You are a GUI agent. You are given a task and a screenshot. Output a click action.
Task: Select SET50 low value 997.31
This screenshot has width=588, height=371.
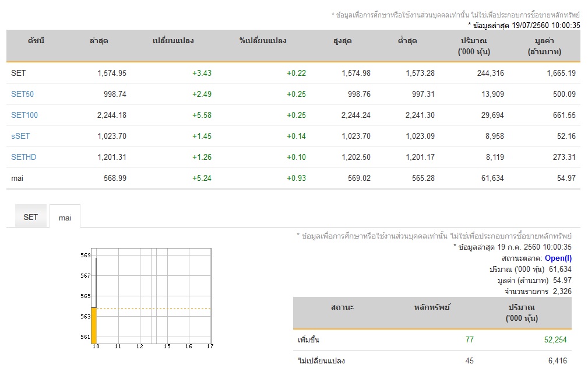point(423,94)
